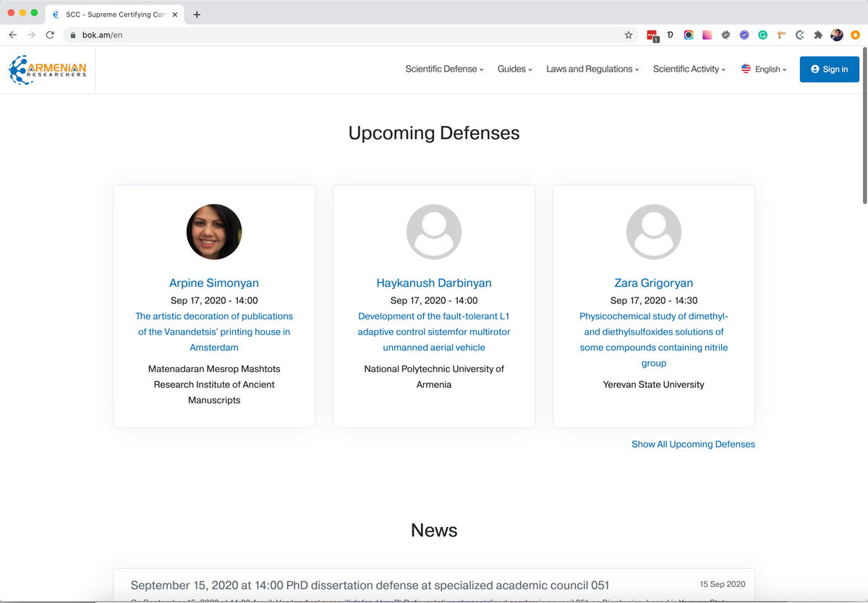Open the Vanandetsis' printing house thesis link
Viewport: 868px width, 603px height.
coord(214,332)
